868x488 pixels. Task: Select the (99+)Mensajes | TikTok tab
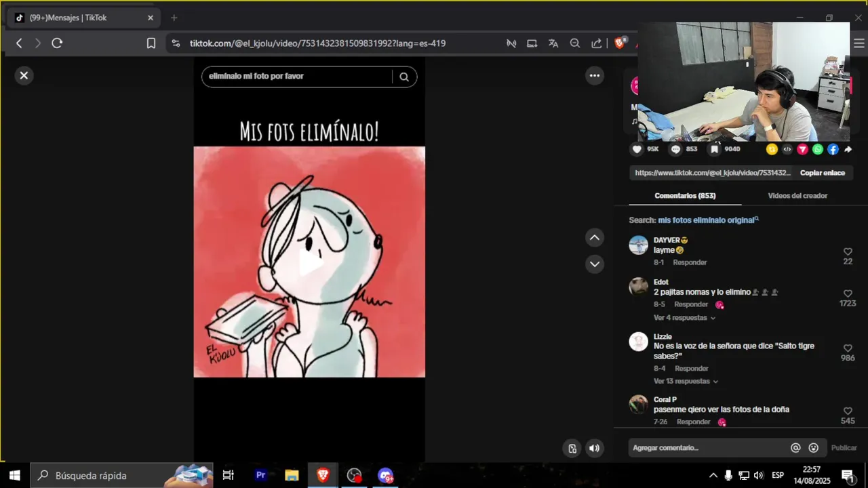[84, 18]
